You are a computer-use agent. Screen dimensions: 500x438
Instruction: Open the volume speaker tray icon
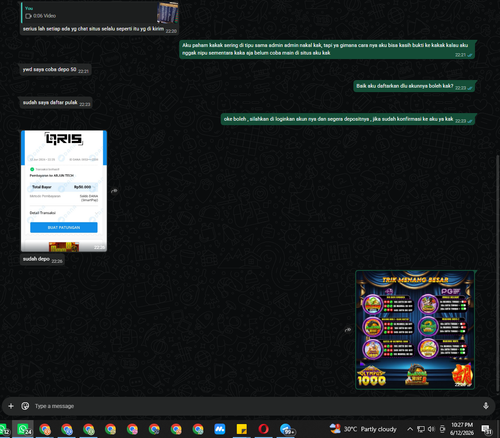[431, 429]
